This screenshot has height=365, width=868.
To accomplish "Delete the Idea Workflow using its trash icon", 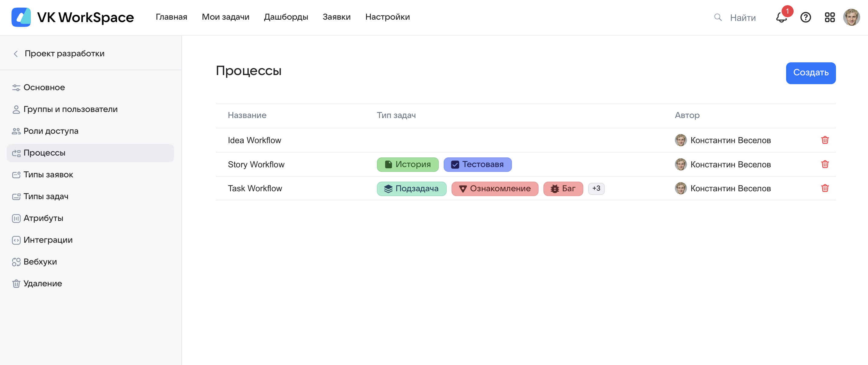I will pyautogui.click(x=824, y=140).
